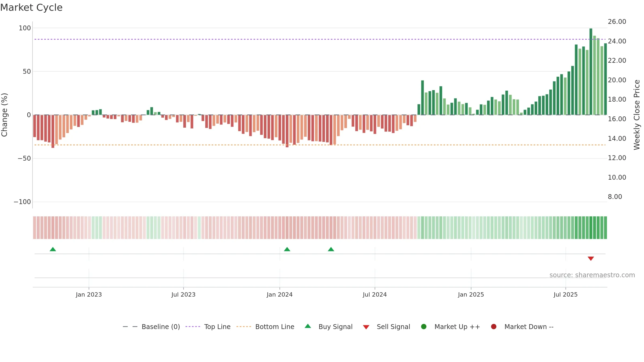The width and height of the screenshot is (644, 362).
Task: Click the Baseline (0) dashed line symbol
Action: (x=130, y=327)
